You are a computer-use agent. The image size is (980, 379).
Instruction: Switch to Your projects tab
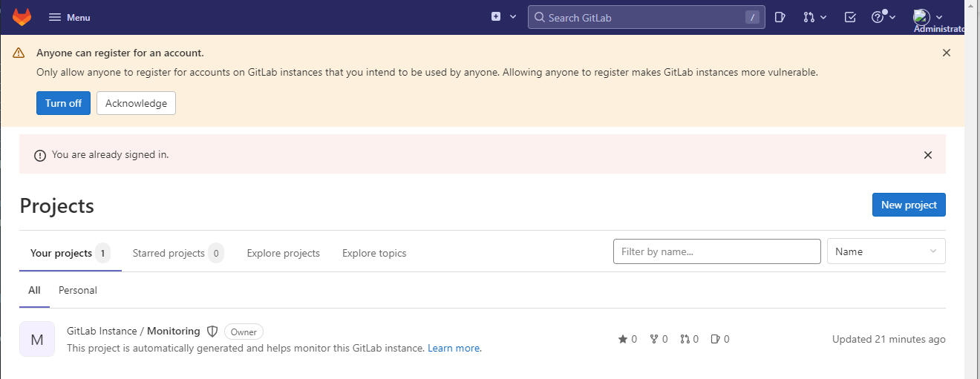70,253
